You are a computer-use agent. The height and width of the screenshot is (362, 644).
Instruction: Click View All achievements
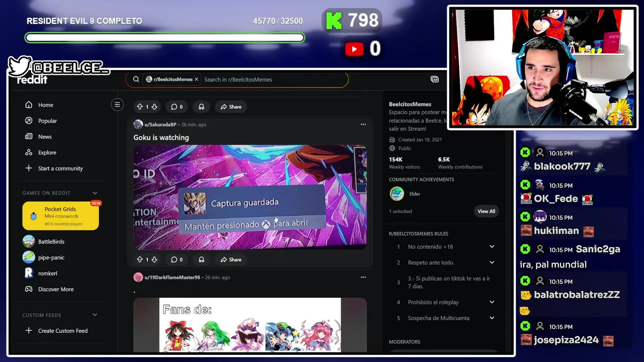486,211
